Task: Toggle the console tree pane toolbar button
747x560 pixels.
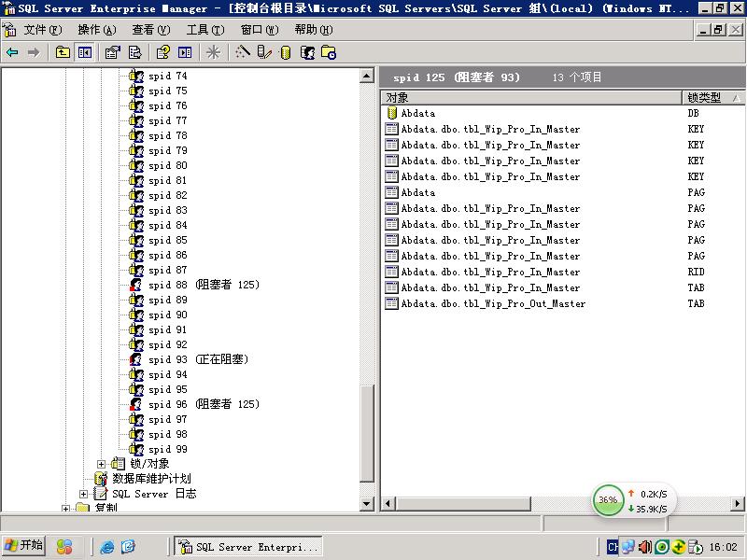Action: click(x=85, y=52)
